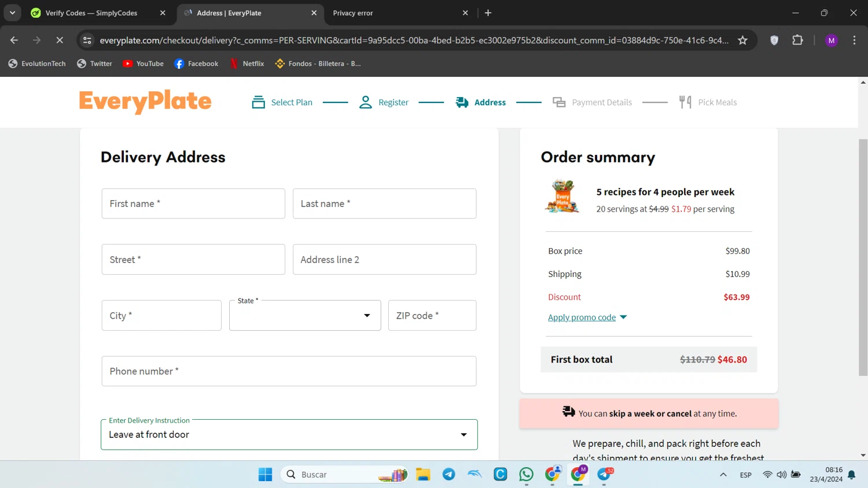Click the Register person icon
Viewport: 868px width, 488px height.
[x=365, y=102]
